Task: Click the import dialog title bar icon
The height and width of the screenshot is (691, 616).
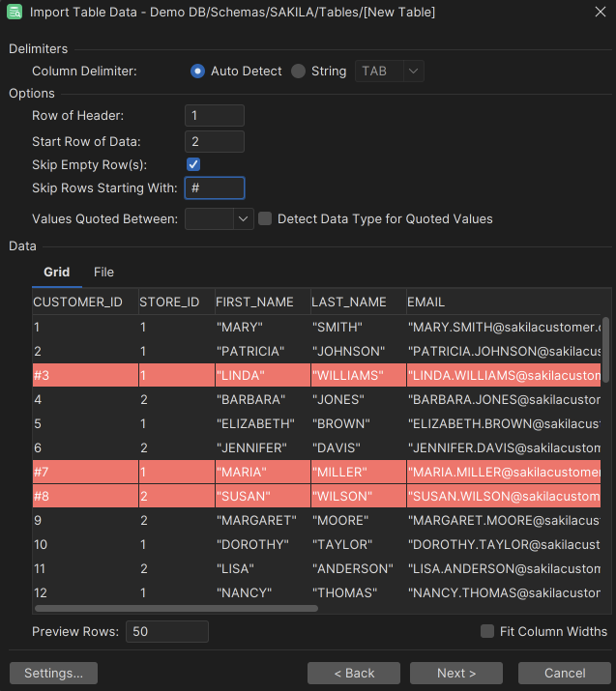Action: tap(15, 13)
